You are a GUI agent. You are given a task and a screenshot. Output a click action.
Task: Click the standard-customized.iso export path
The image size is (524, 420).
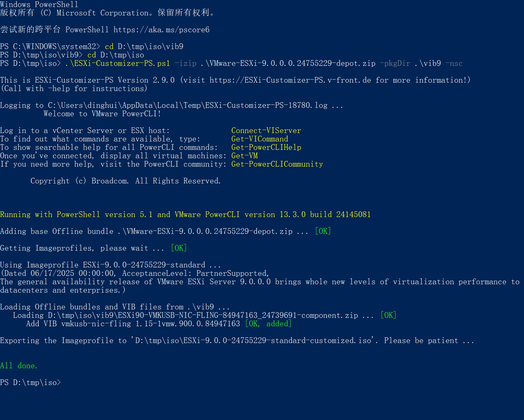254,341
